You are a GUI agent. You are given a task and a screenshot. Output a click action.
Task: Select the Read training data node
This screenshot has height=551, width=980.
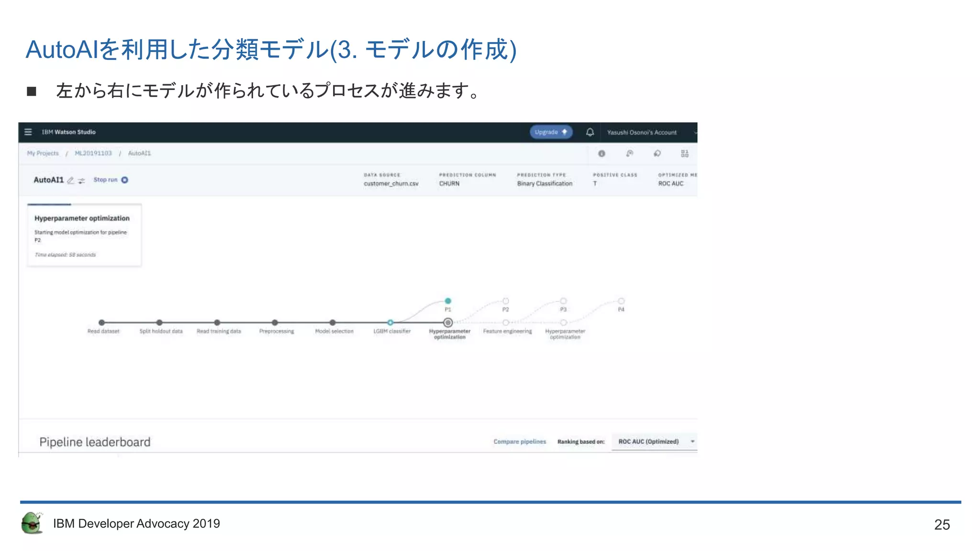[x=217, y=323]
